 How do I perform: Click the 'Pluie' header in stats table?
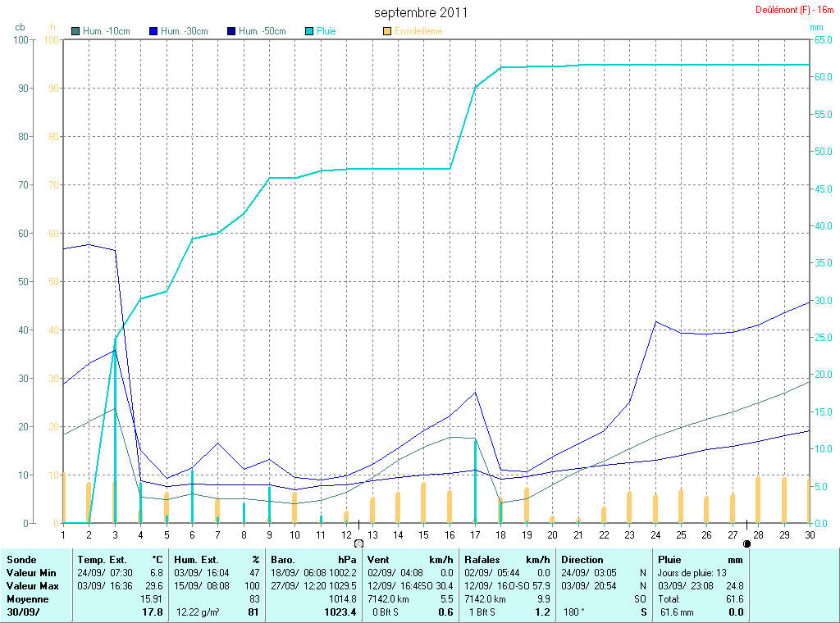(670, 560)
